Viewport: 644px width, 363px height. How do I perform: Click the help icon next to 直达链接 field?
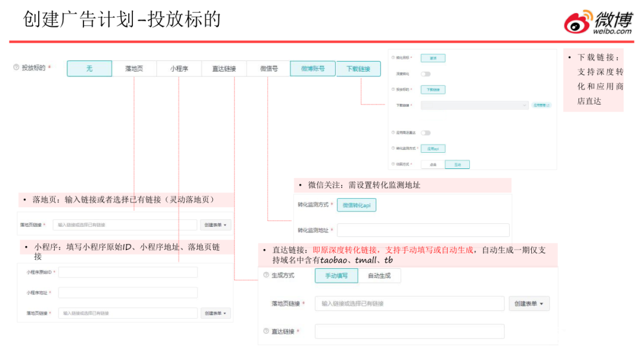click(266, 331)
